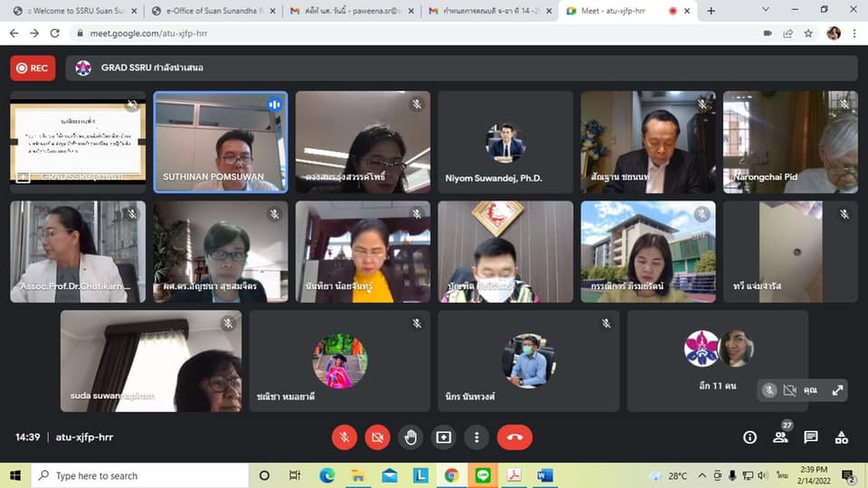Open the three-dot more options menu
The width and height of the screenshot is (868, 488).
pos(476,437)
